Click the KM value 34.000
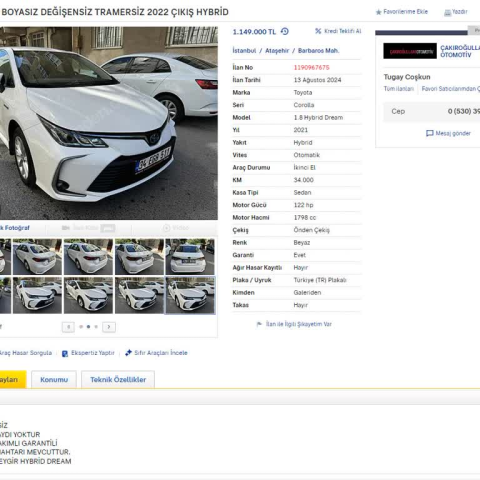Image resolution: width=480 pixels, height=480 pixels. click(304, 180)
